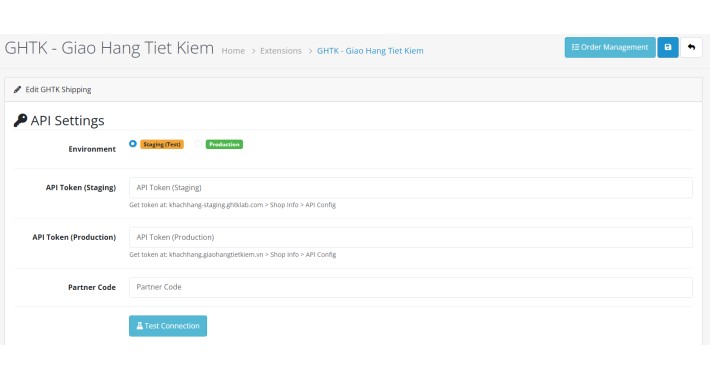Open Order Management page
710x380 pixels.
click(x=610, y=47)
